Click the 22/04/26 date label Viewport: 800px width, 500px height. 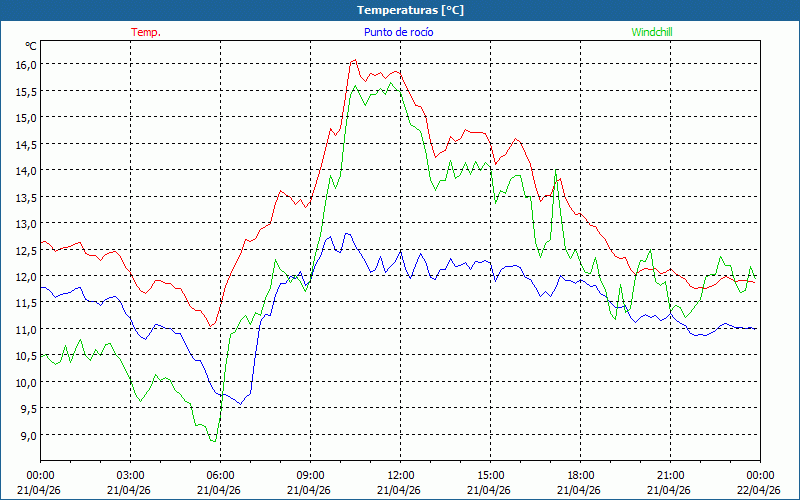click(x=760, y=490)
